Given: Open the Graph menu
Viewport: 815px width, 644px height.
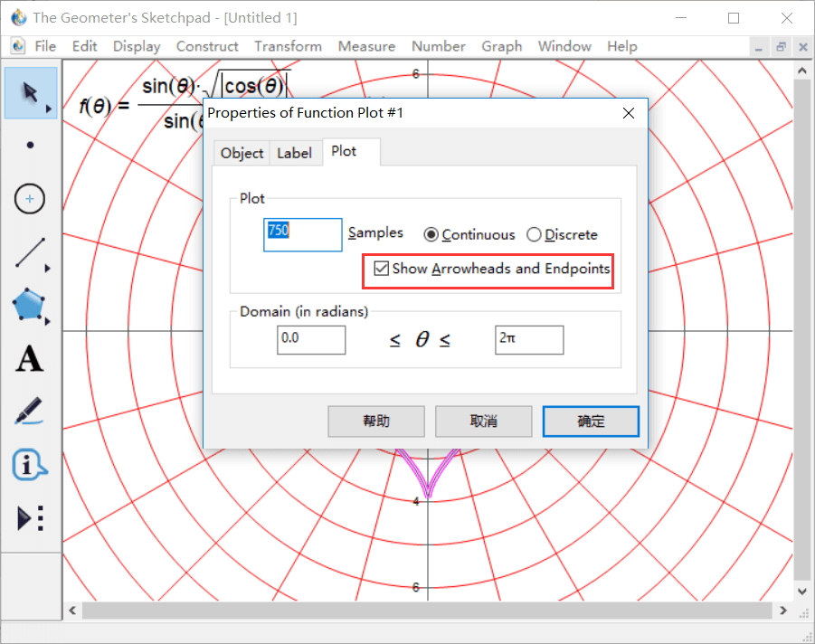Looking at the screenshot, I should coord(501,46).
